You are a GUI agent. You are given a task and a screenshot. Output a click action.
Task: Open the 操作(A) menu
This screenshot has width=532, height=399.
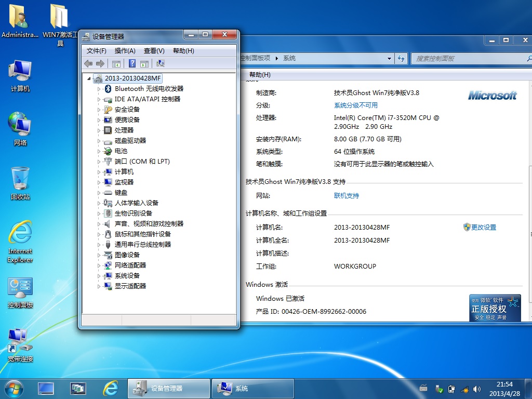pyautogui.click(x=125, y=51)
